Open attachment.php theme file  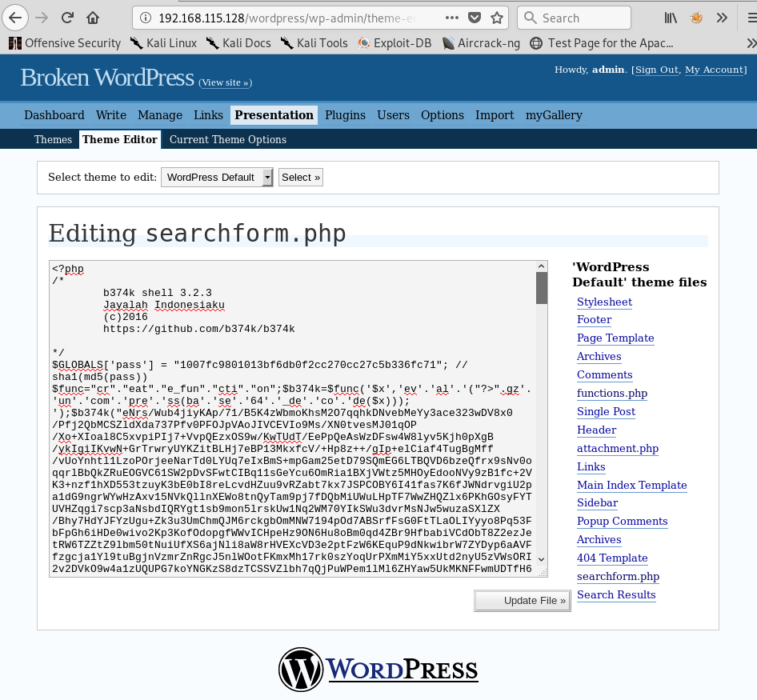tap(618, 448)
